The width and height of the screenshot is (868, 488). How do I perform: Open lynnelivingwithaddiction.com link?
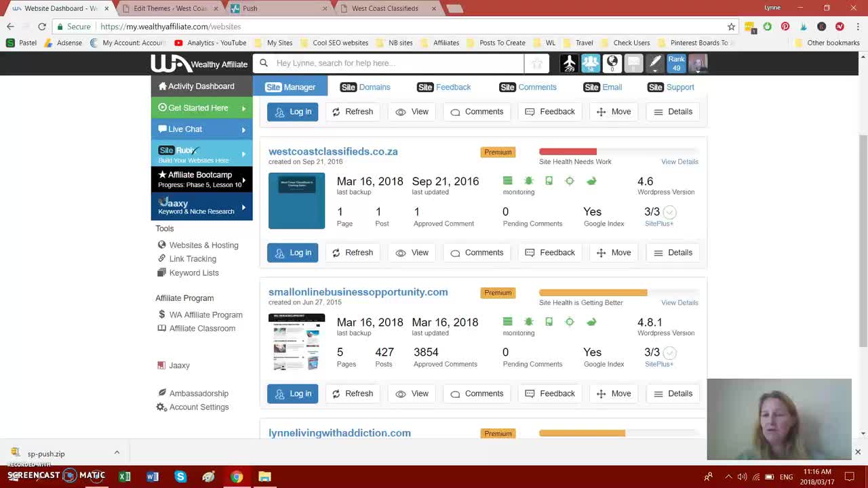(340, 432)
